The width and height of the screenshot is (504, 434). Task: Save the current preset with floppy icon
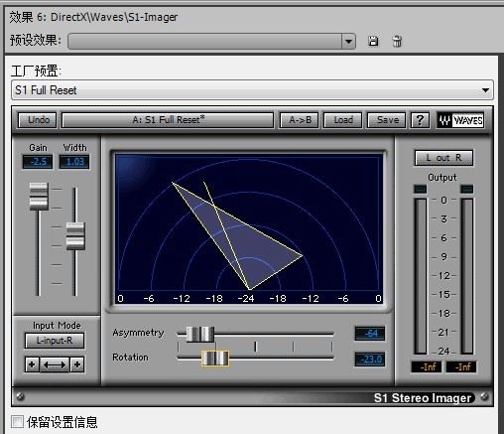[x=373, y=42]
